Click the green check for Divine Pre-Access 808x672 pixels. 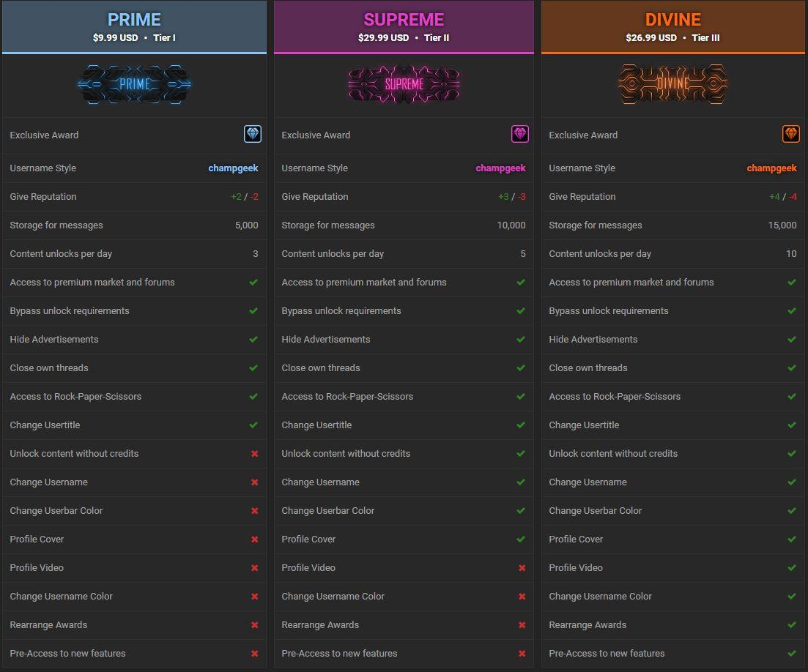tap(792, 654)
